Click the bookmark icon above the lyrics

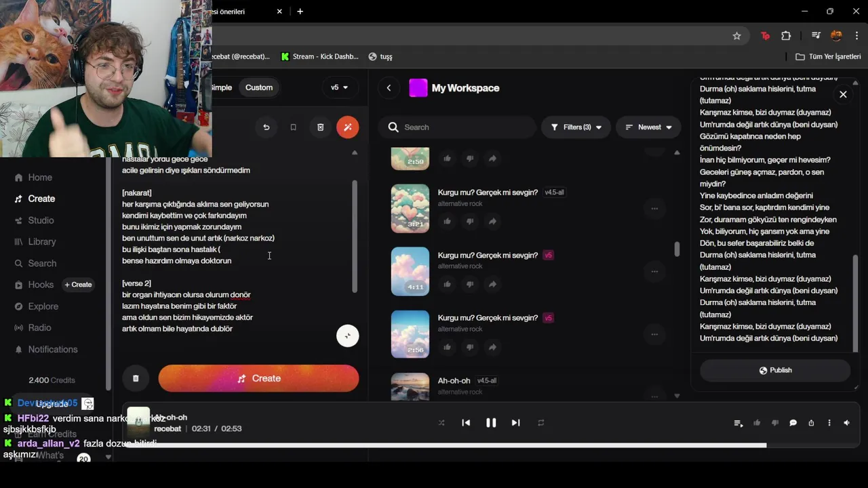pyautogui.click(x=293, y=127)
